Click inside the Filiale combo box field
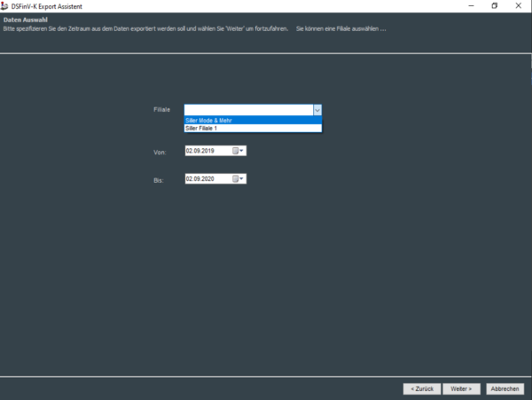This screenshot has height=400, width=532. tap(247, 110)
